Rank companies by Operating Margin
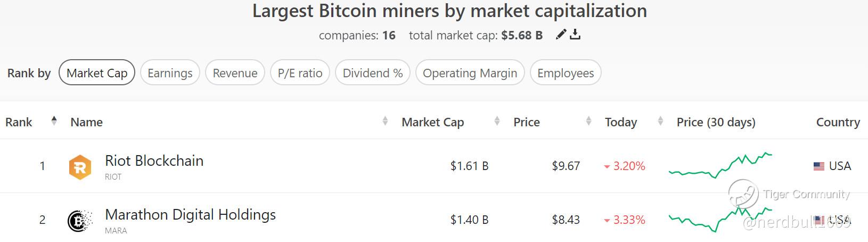Image resolution: width=868 pixels, height=242 pixels. click(470, 73)
